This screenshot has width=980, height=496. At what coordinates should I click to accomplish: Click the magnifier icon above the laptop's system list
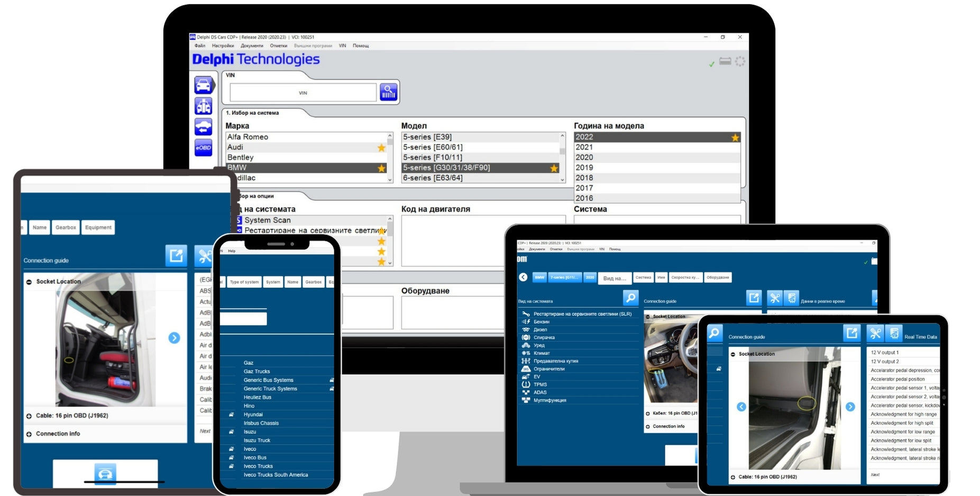630,298
